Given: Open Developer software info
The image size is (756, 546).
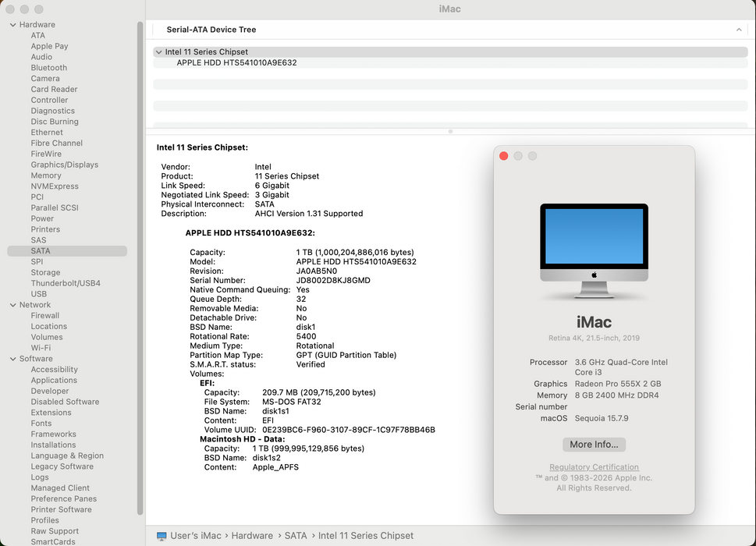Looking at the screenshot, I should [x=50, y=392].
